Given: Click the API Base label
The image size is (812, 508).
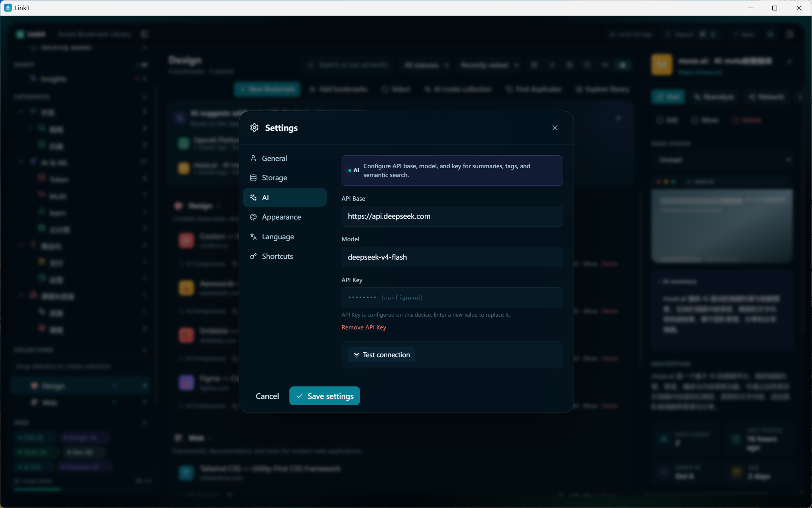Looking at the screenshot, I should click(353, 198).
